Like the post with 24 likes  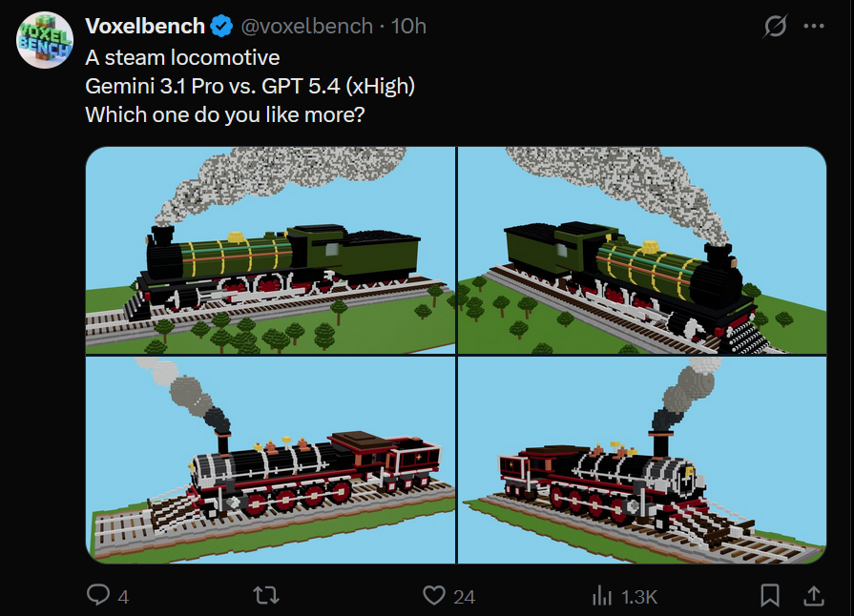(x=434, y=595)
